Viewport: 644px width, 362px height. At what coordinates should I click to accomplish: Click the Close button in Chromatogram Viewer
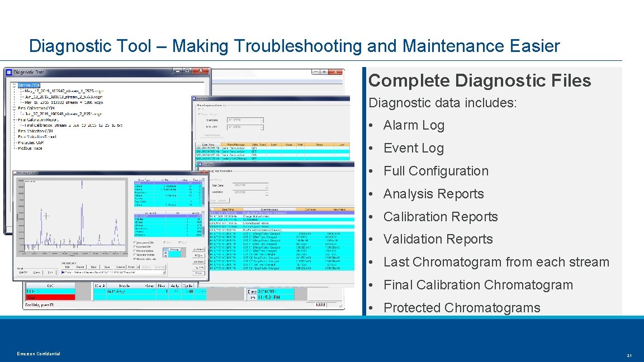199,273
